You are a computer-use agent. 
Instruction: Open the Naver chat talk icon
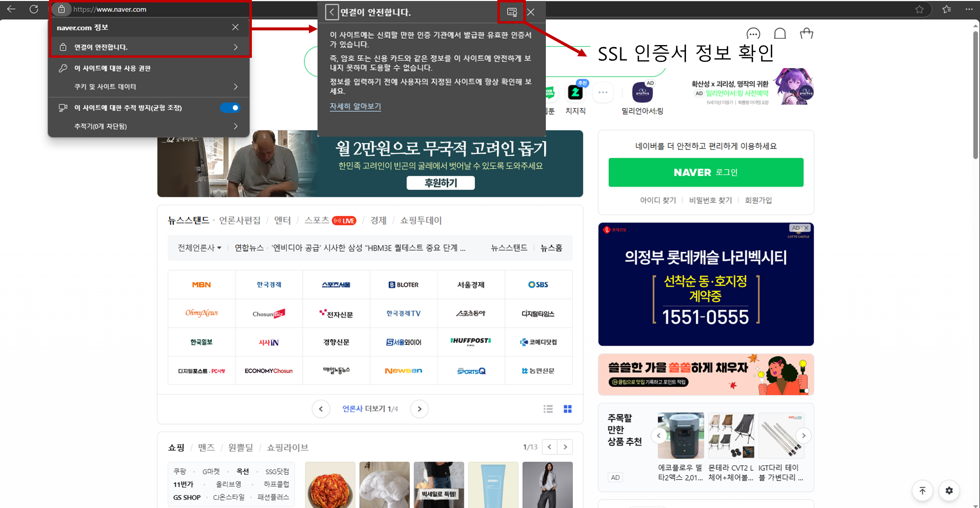753,33
